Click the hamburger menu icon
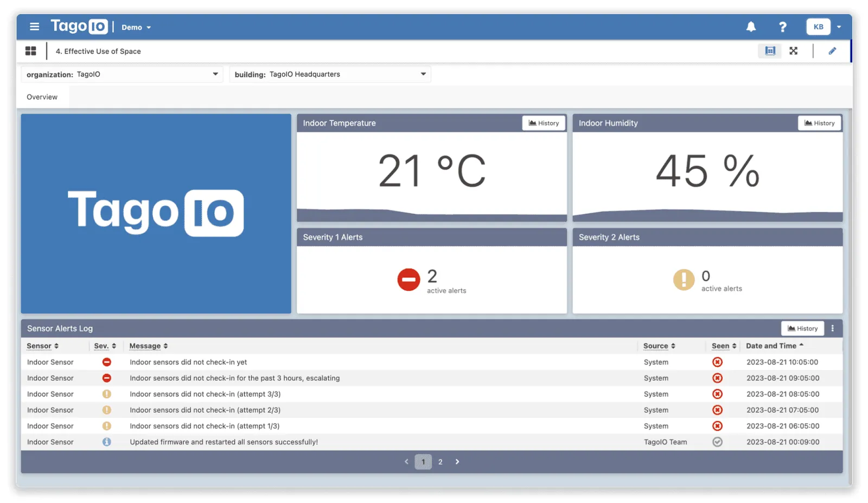 [34, 26]
